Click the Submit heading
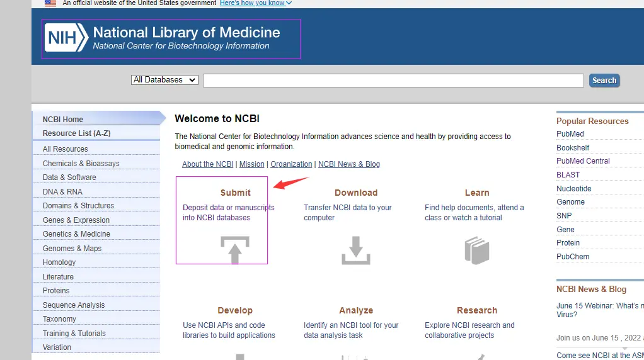This screenshot has width=644, height=360. tap(235, 193)
